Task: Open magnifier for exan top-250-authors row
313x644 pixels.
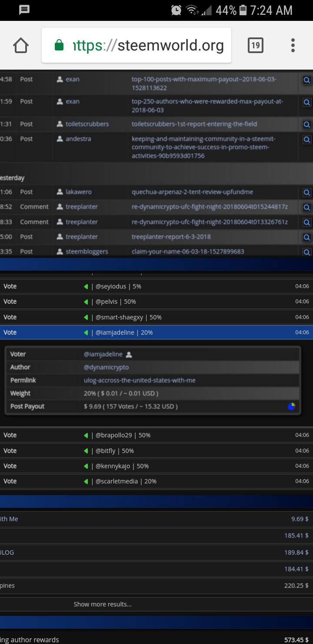Action: pos(307,103)
